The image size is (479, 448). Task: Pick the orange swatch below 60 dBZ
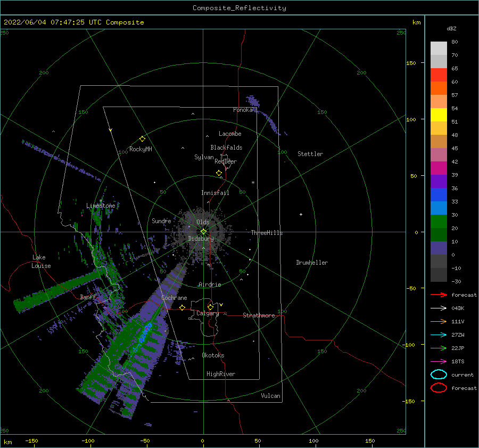[x=439, y=88]
